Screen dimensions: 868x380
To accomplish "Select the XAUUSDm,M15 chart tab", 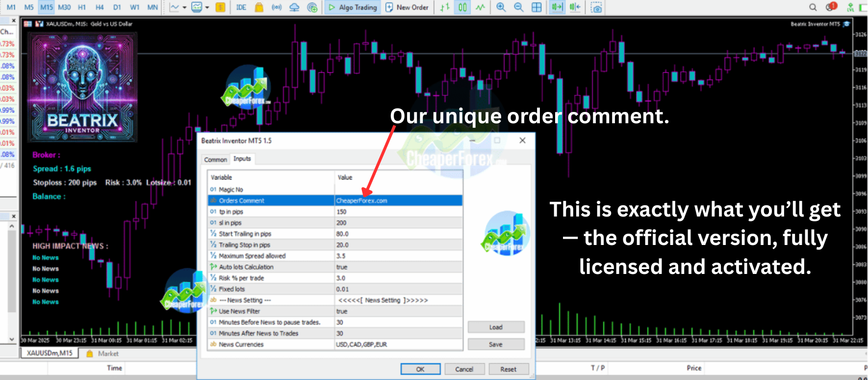I will [x=50, y=353].
